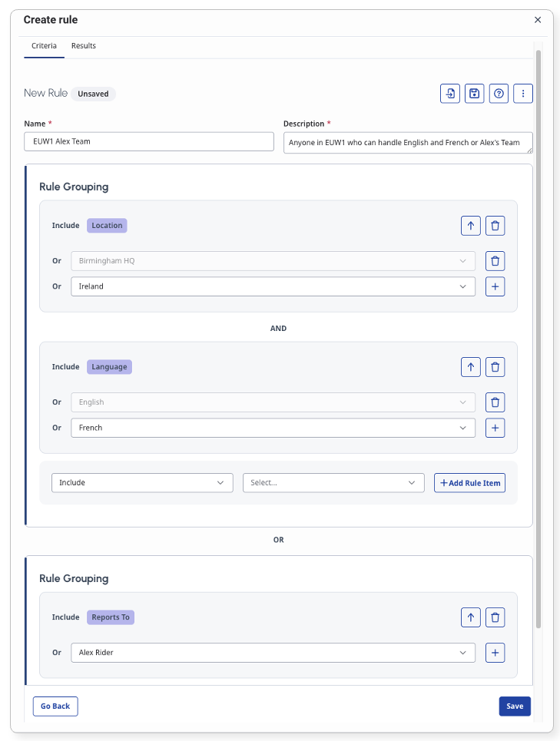Add another Reports To value
The width and height of the screenshot is (560, 741).
(x=495, y=653)
